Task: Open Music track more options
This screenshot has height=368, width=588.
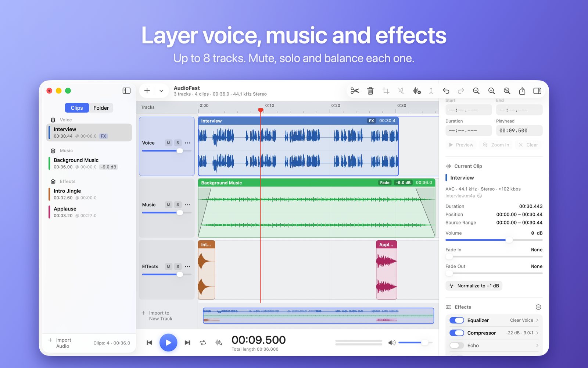Action: pyautogui.click(x=187, y=205)
